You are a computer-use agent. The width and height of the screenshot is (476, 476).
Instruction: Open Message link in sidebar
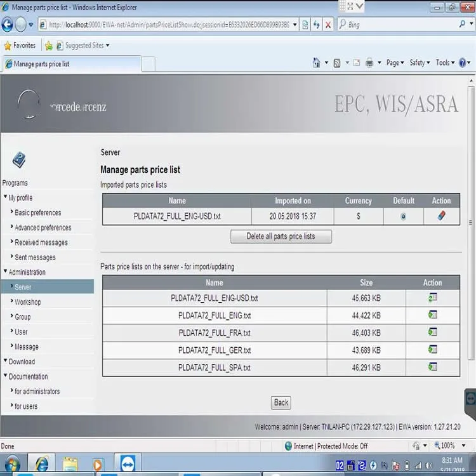coord(27,347)
